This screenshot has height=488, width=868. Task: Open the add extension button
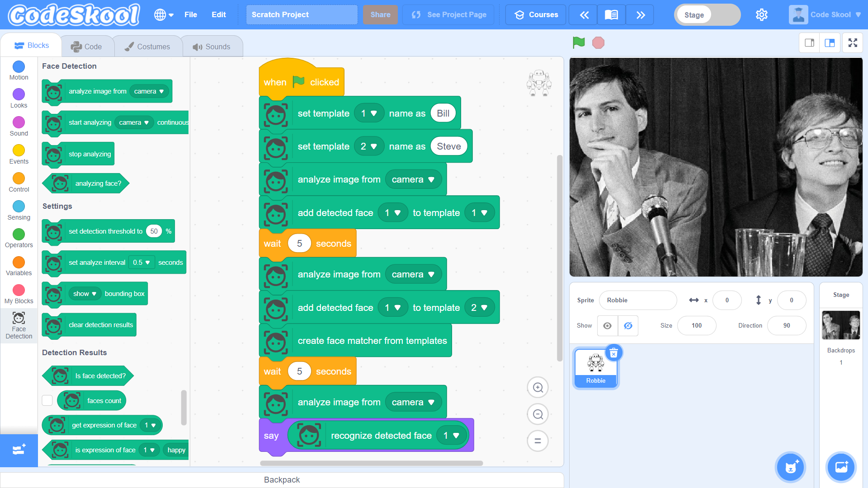[x=19, y=450]
